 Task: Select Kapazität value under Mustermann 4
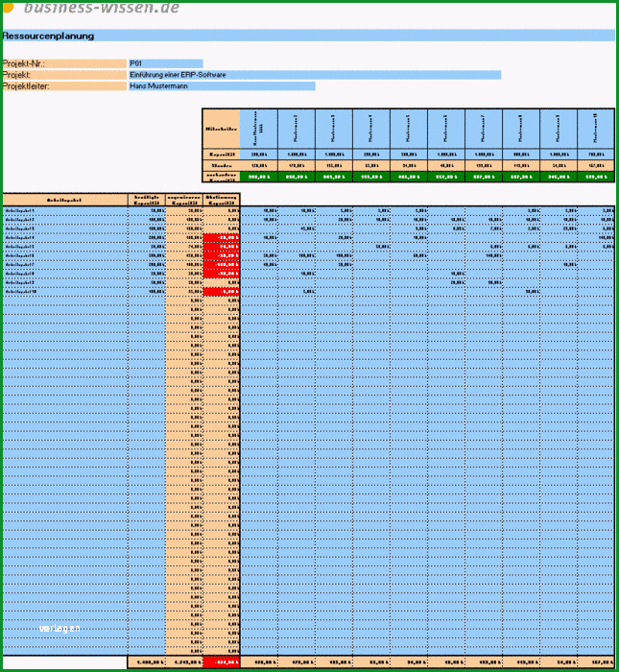click(x=371, y=155)
